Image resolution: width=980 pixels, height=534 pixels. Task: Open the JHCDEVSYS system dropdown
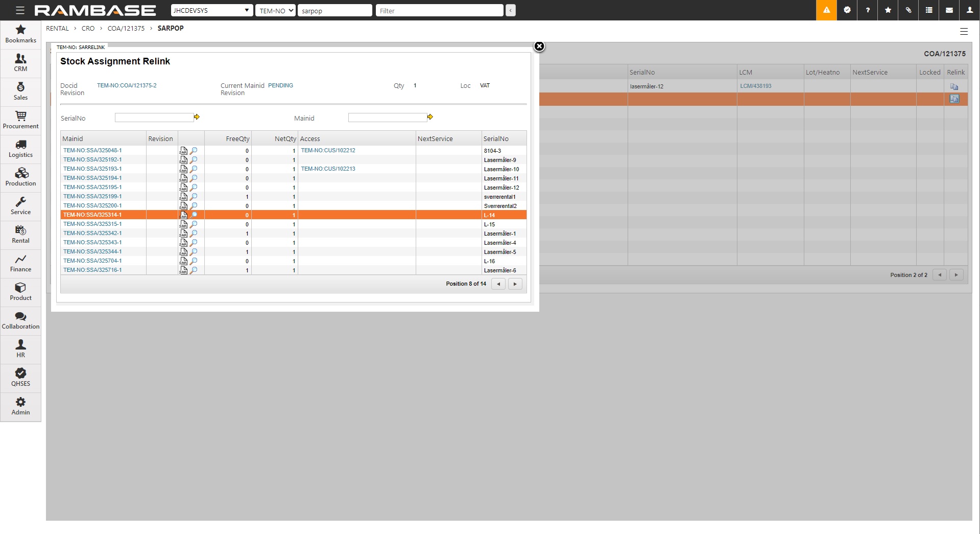(x=211, y=10)
